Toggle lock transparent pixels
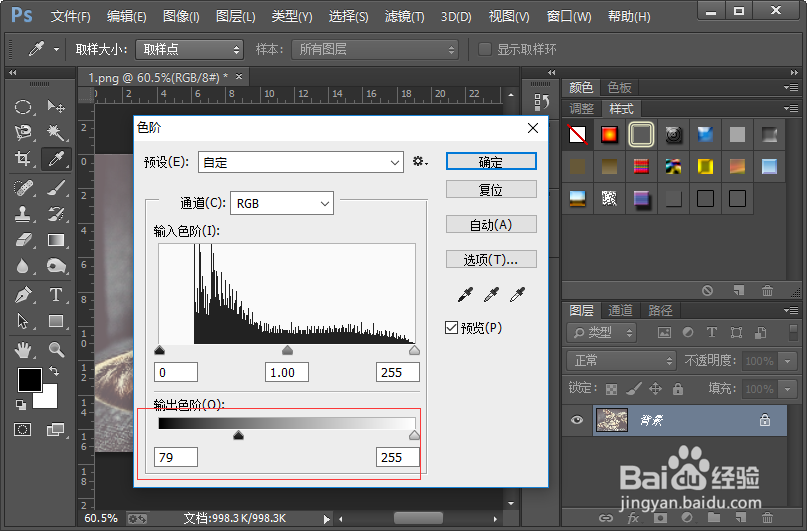Image resolution: width=807 pixels, height=531 pixels. pyautogui.click(x=611, y=389)
